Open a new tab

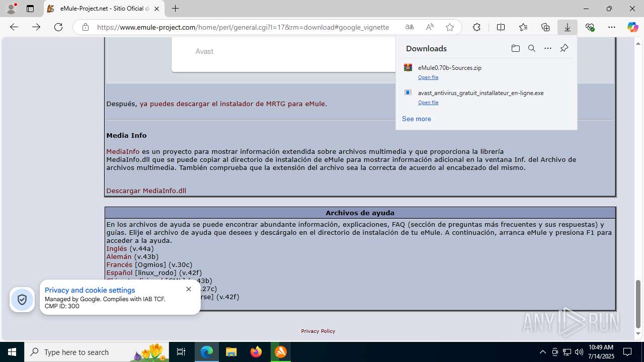tap(175, 9)
